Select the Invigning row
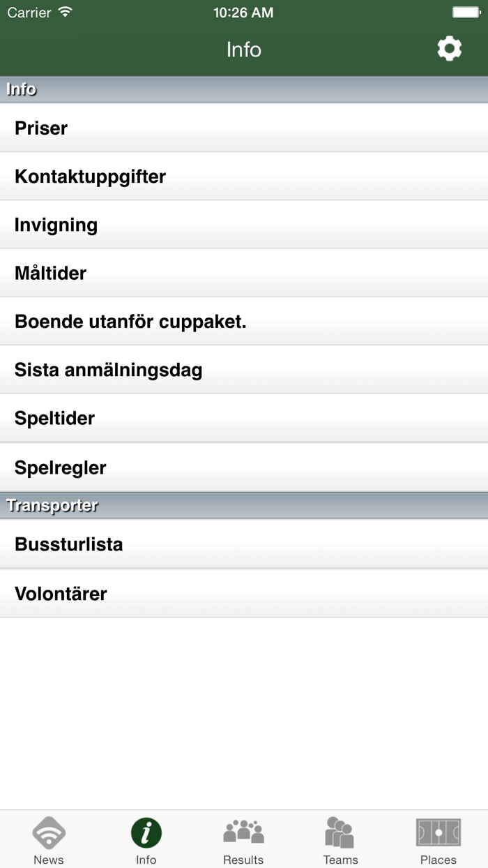Image resolution: width=488 pixels, height=868 pixels. tap(244, 225)
